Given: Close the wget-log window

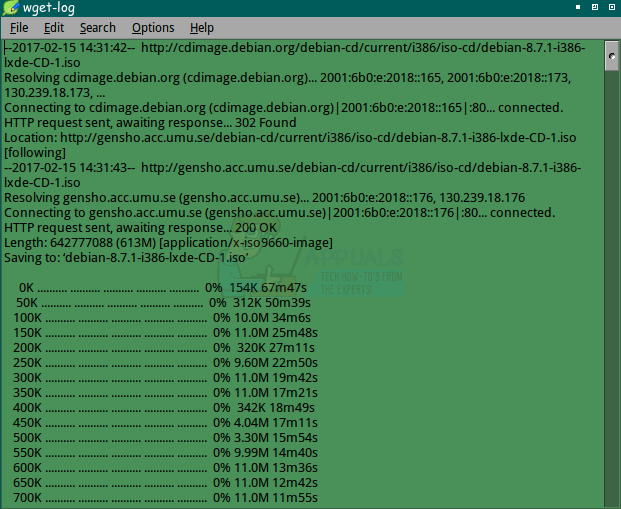Looking at the screenshot, I should 612,7.
